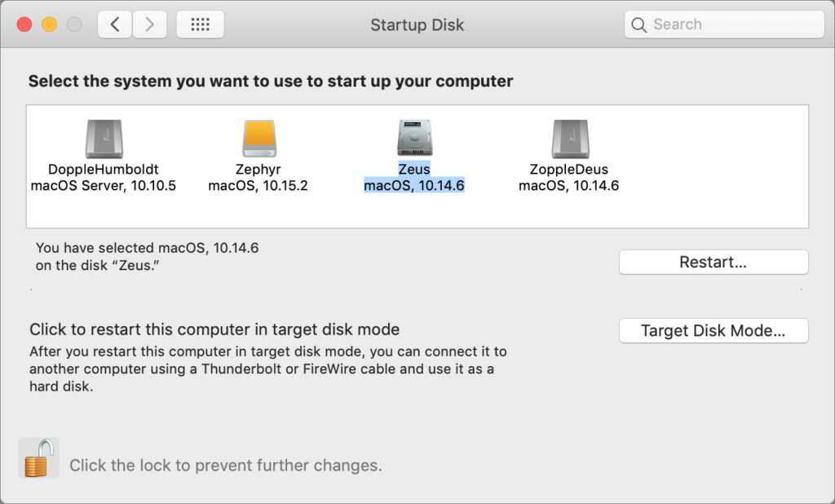The height and width of the screenshot is (504, 835).
Task: Pick the ZoppleDeus disk icon
Action: pyautogui.click(x=568, y=138)
